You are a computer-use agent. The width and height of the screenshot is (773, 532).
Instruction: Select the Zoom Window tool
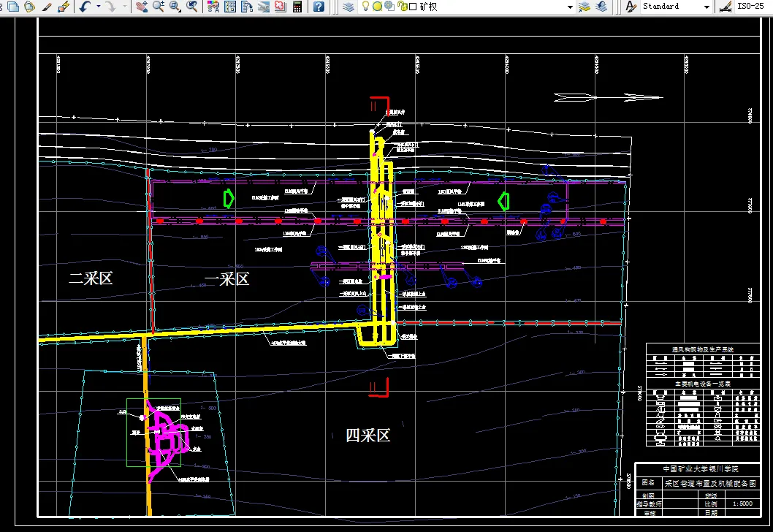coord(175,7)
